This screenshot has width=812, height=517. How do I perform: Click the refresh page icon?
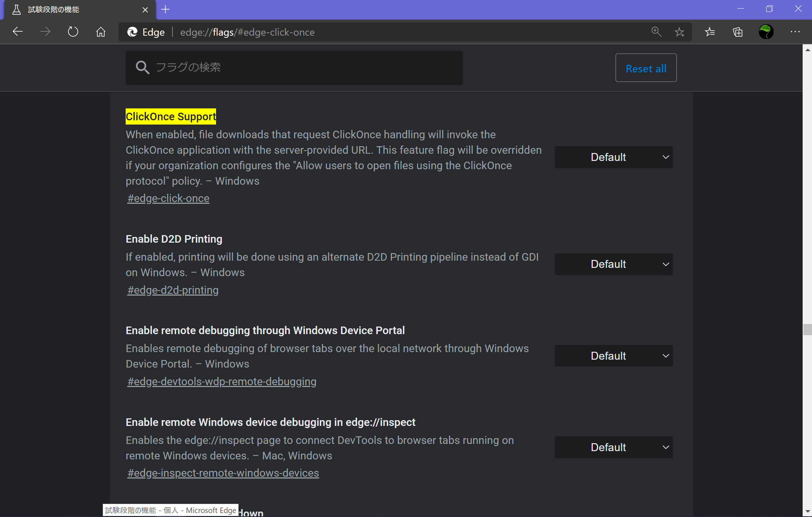click(73, 32)
